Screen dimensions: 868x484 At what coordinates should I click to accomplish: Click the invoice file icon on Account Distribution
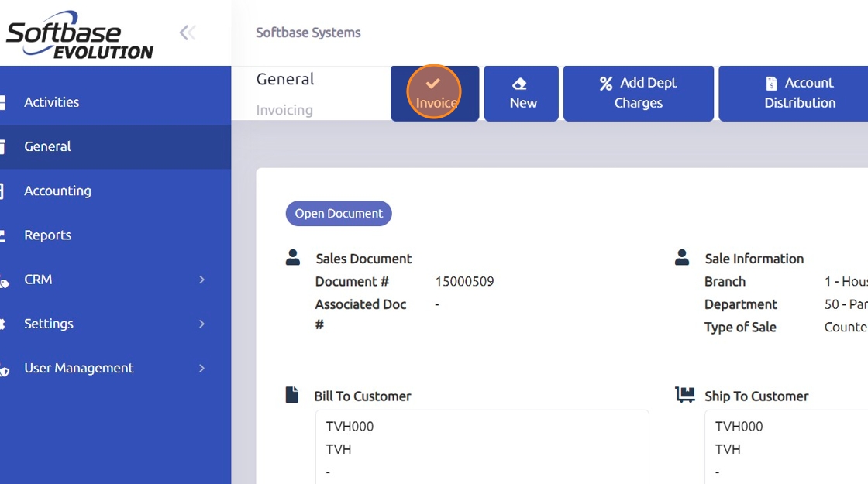click(771, 83)
